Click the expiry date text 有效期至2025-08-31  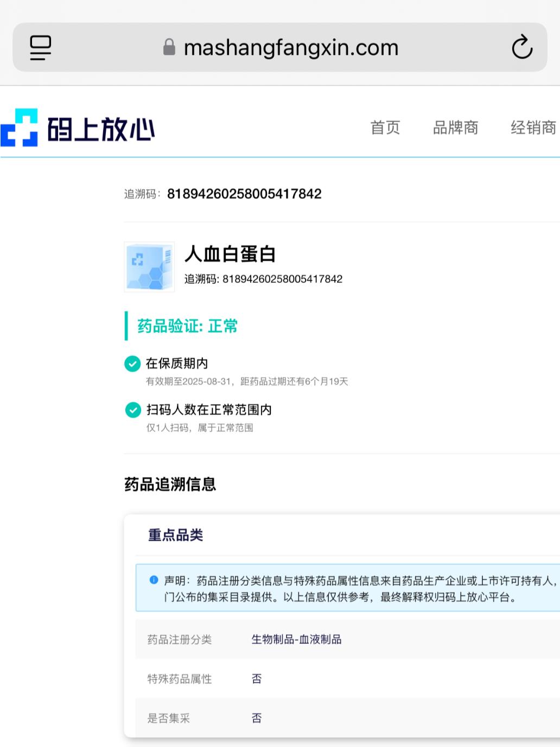click(x=189, y=382)
